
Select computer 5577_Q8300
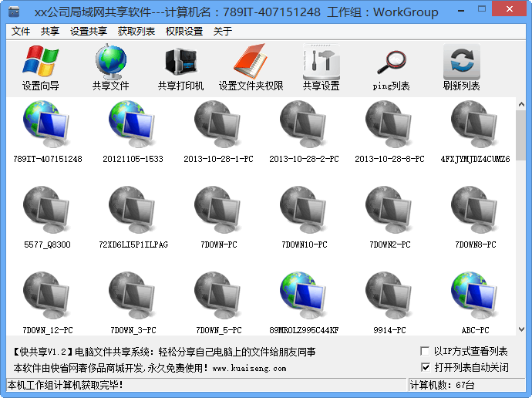pos(48,218)
